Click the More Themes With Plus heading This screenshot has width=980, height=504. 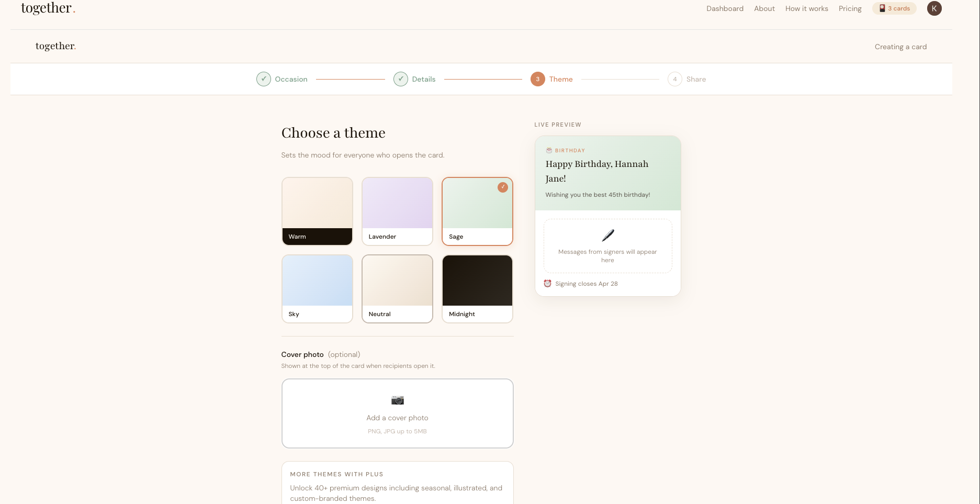click(336, 474)
